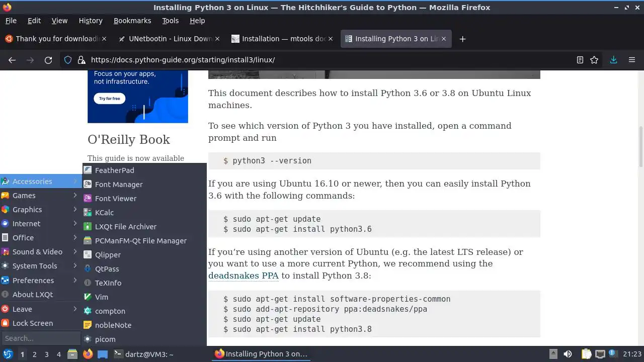The image size is (644, 362).
Task: Switch to virtual desktop 2
Action: tap(34, 354)
